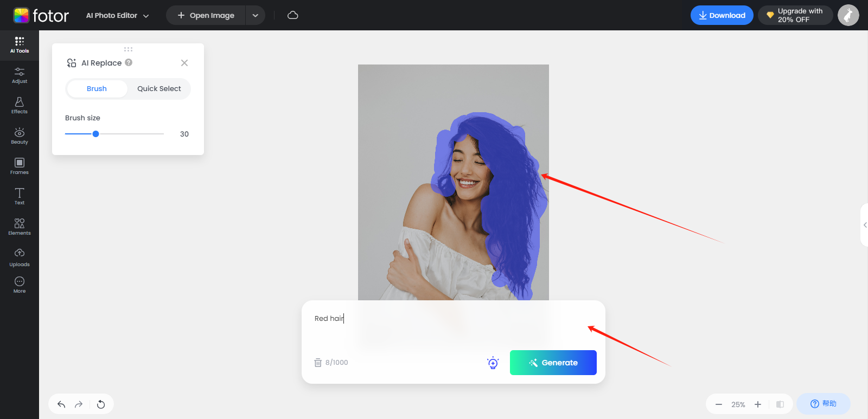Image resolution: width=868 pixels, height=419 pixels.
Task: Switch to the Brush selection mode
Action: point(97,89)
